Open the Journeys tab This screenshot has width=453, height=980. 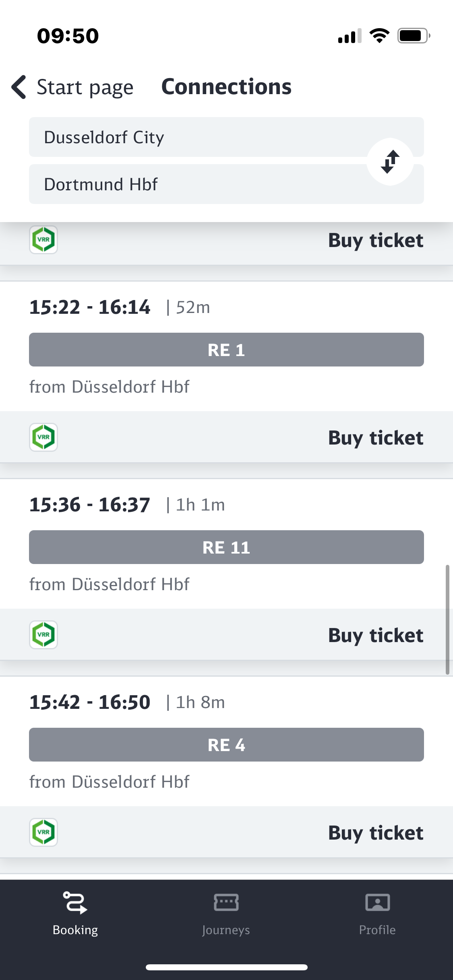tap(226, 912)
